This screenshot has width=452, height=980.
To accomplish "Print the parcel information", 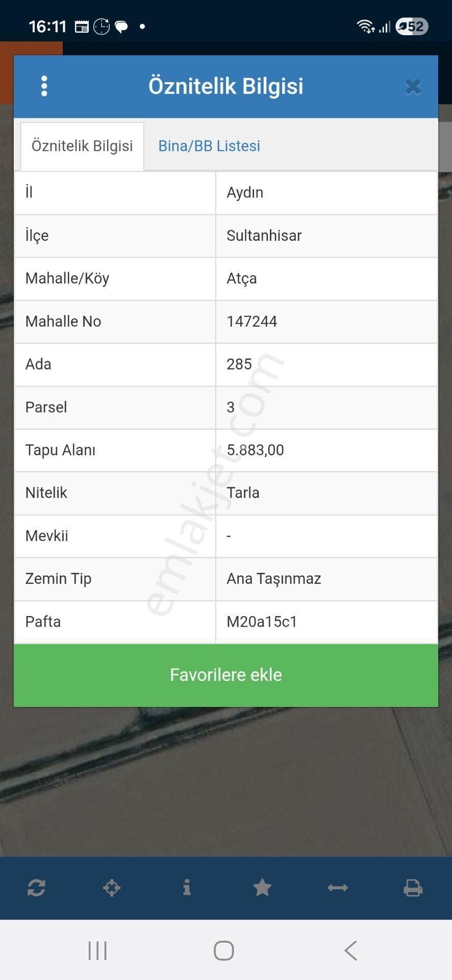I will pyautogui.click(x=413, y=888).
